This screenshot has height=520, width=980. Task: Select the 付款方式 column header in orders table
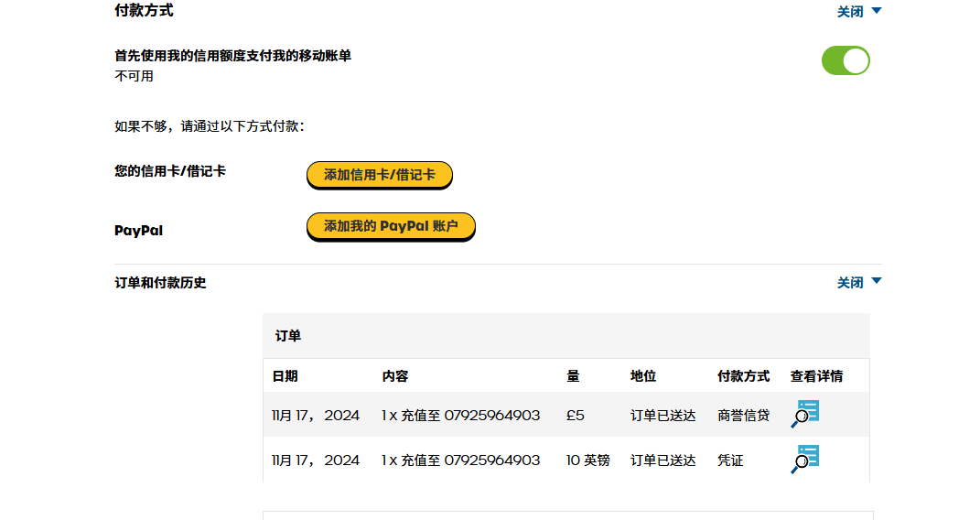point(743,376)
